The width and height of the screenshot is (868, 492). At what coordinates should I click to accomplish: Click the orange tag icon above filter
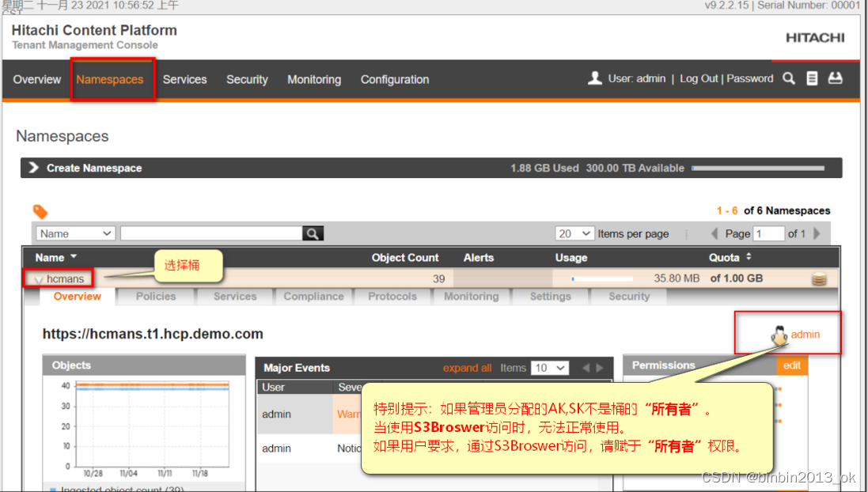point(40,211)
